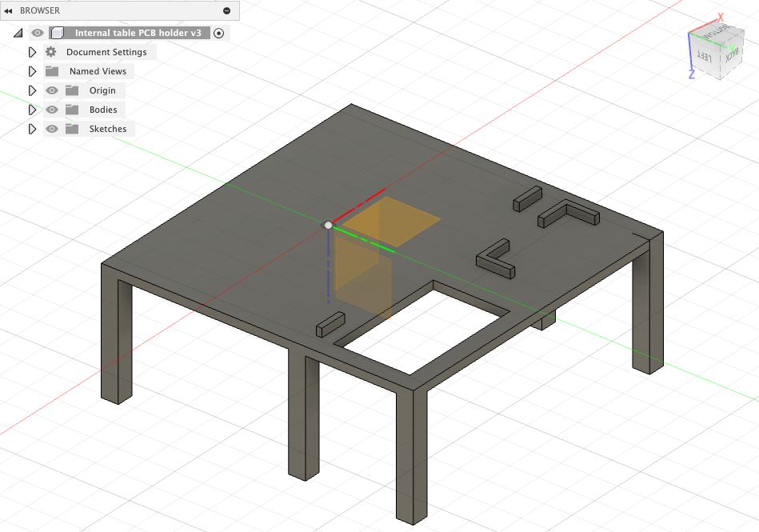Collapse the Browser panel with double-arrow icon
This screenshot has height=532, width=759.
(x=8, y=10)
